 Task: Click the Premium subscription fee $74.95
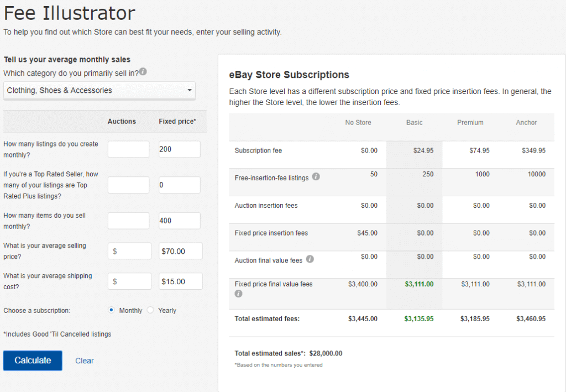(479, 150)
